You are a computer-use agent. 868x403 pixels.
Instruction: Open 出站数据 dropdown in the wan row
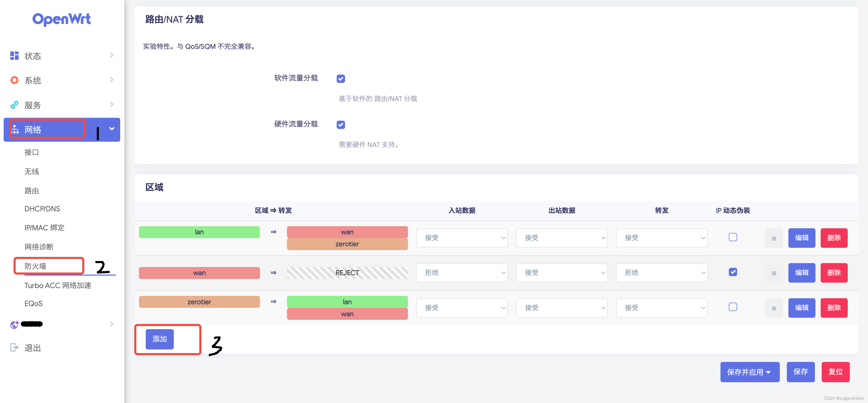[x=562, y=273]
